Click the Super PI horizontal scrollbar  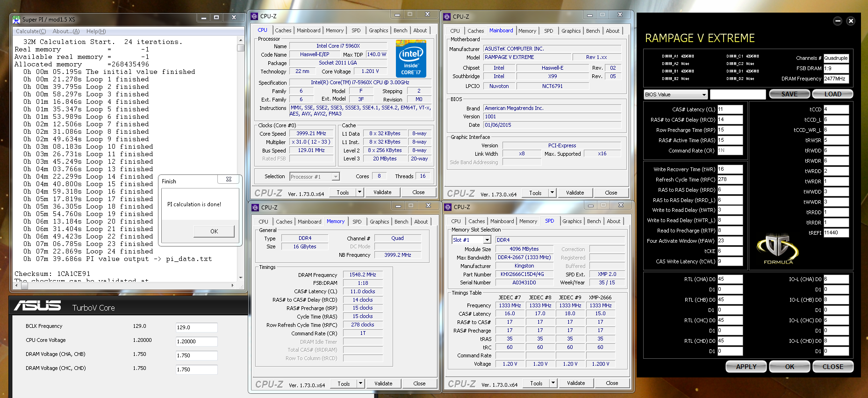(x=125, y=285)
